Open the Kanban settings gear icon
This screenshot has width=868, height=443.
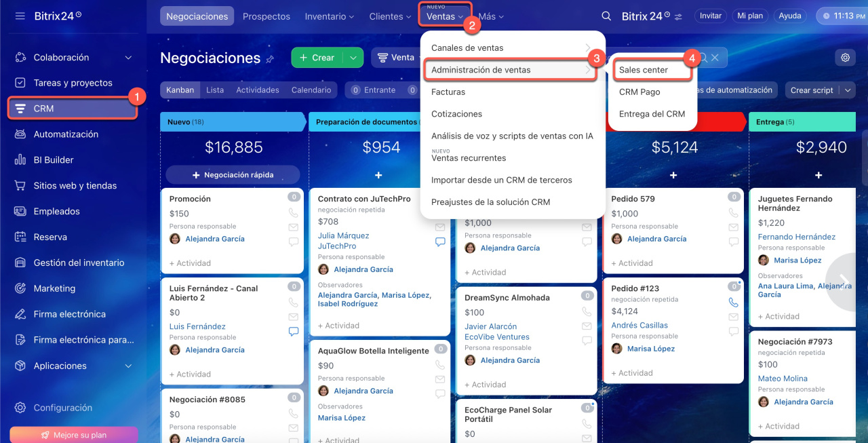[x=845, y=58]
